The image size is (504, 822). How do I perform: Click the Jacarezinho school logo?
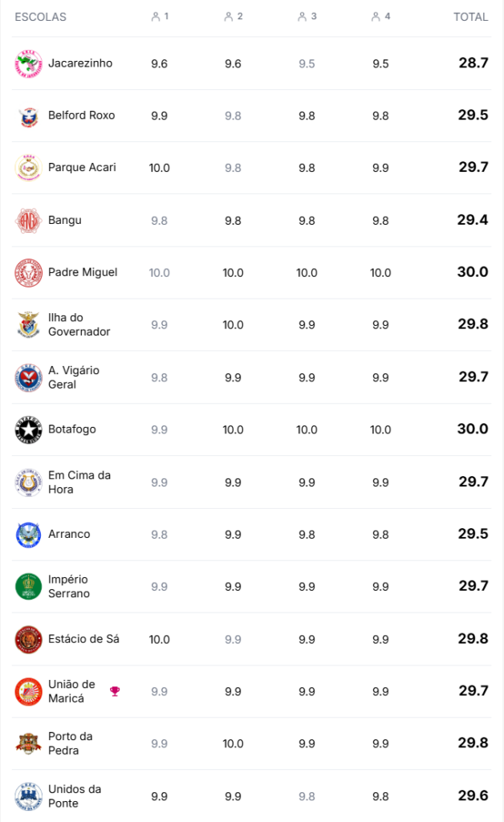point(28,63)
